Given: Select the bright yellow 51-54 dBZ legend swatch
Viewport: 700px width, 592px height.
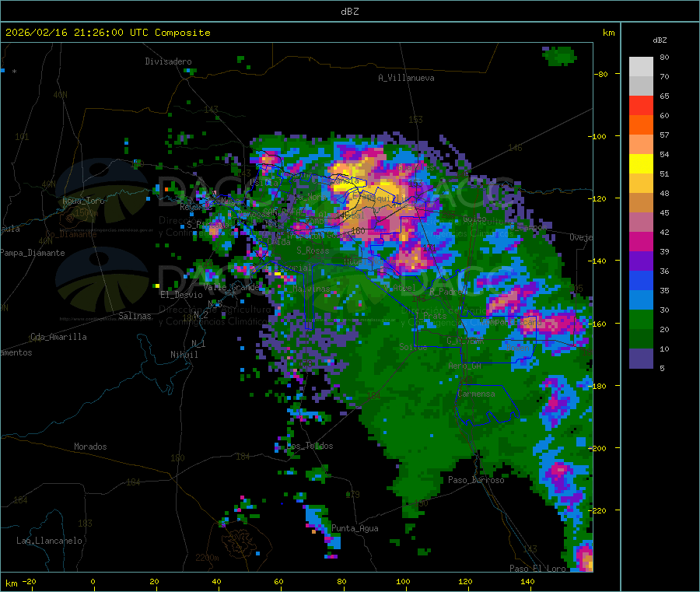Looking at the screenshot, I should [x=641, y=164].
